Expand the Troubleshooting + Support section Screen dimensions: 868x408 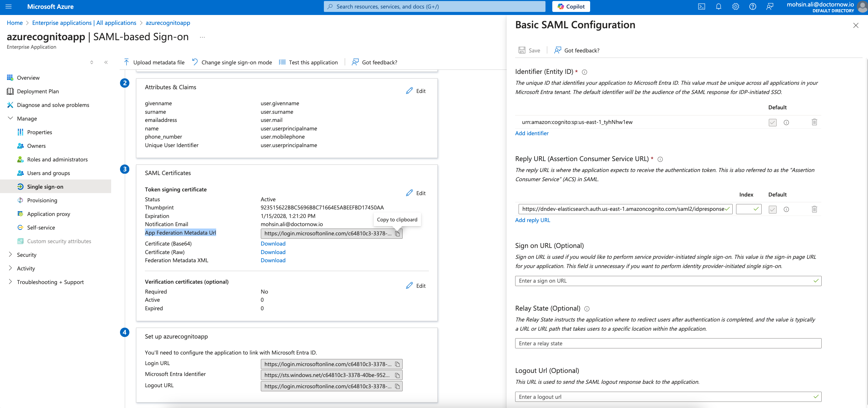pyautogui.click(x=10, y=282)
